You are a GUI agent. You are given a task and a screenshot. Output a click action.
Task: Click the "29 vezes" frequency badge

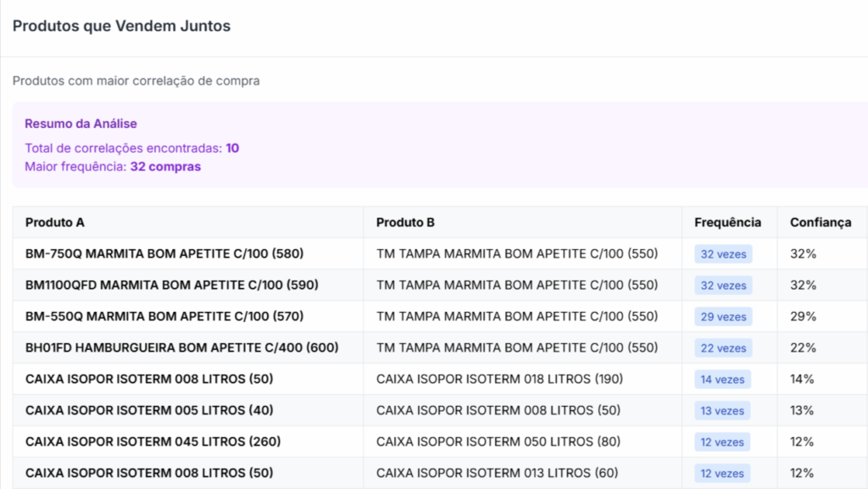723,317
